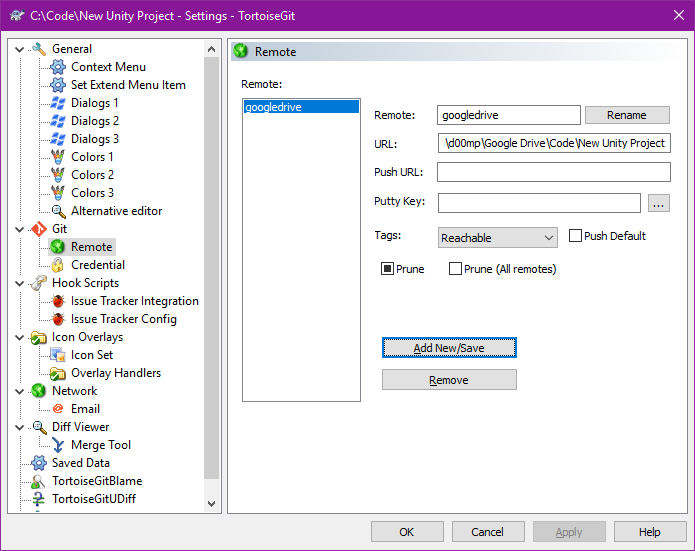Click the Email at-sign icon
This screenshot has height=551, width=695.
tap(58, 409)
